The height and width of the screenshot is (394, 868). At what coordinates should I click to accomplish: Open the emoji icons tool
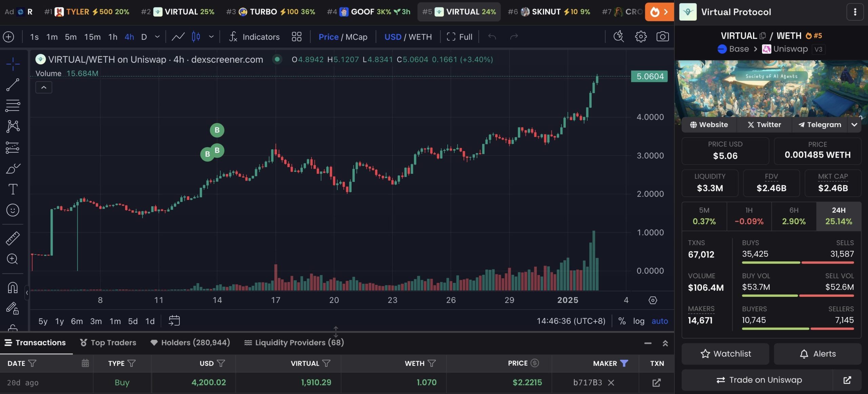click(x=13, y=210)
